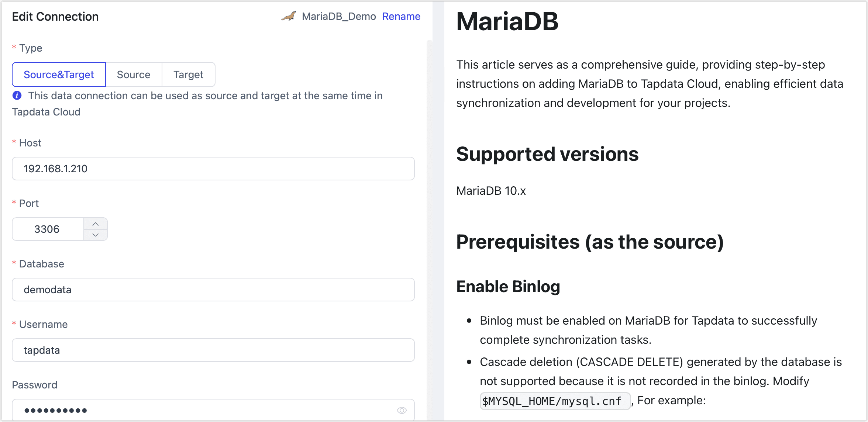The width and height of the screenshot is (868, 422).
Task: Increase the port number with up arrow
Action: pyautogui.click(x=96, y=224)
